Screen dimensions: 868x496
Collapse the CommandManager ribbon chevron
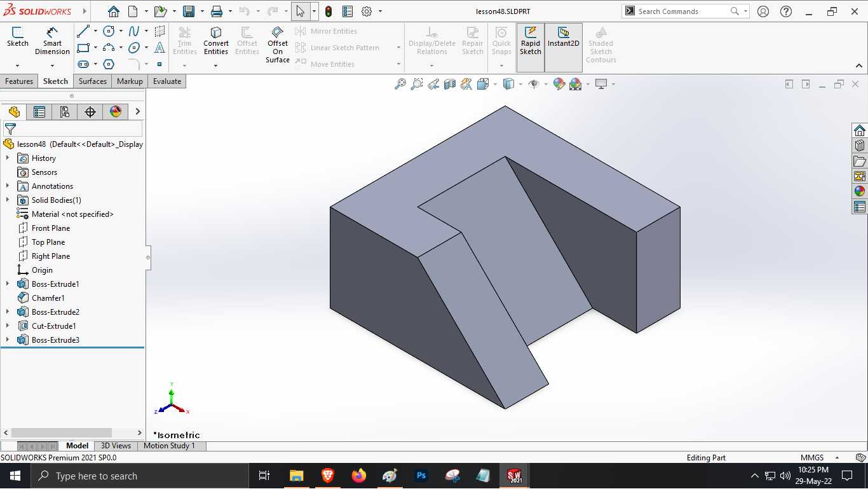[859, 65]
